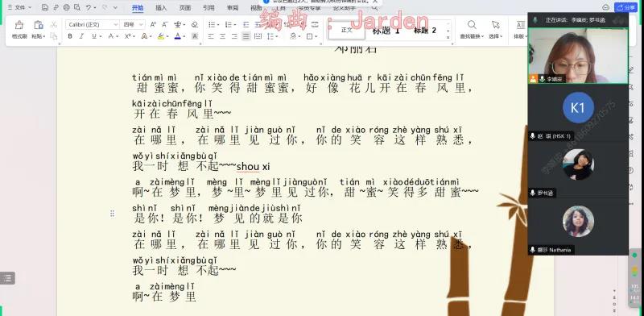This screenshot has height=316, width=644.
Task: Apply the 标题 1 heading style
Action: coord(386,31)
